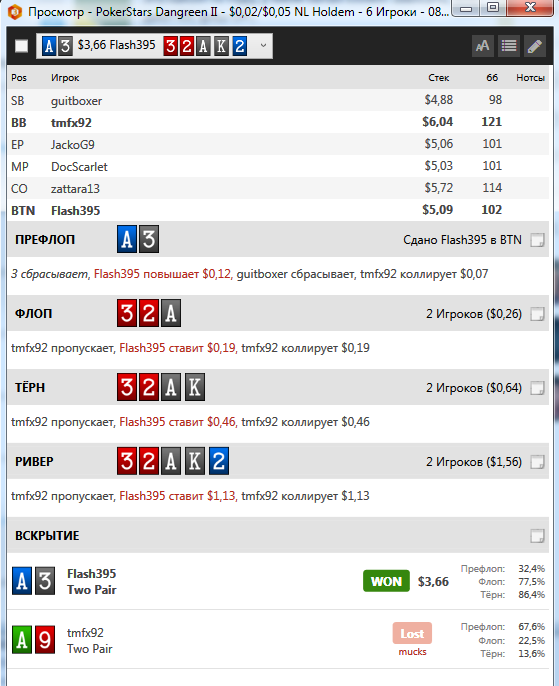Viewport: 559px width, 686px height.
Task: Click '2 Игроков ($0,26)' pot label
Action: [x=474, y=314]
